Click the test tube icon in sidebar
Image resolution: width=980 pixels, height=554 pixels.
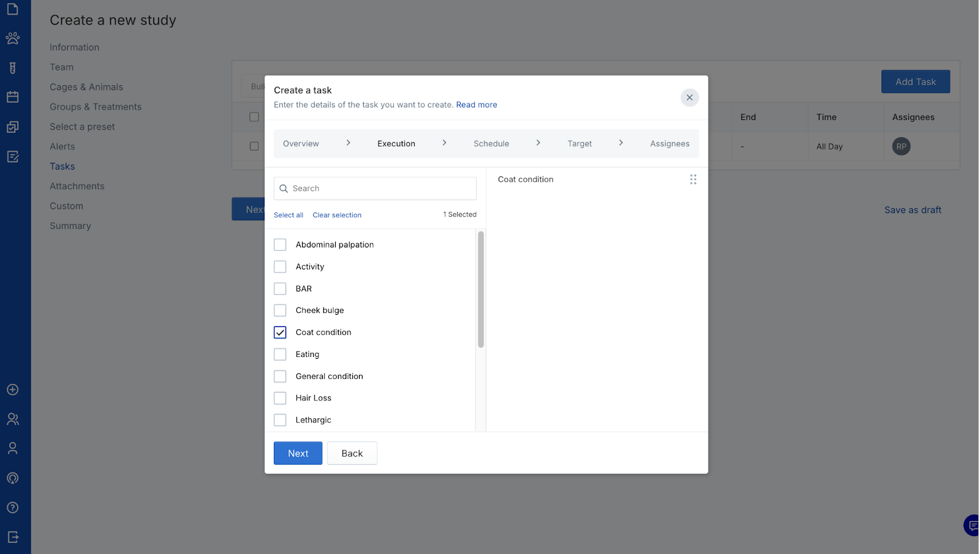pyautogui.click(x=12, y=68)
